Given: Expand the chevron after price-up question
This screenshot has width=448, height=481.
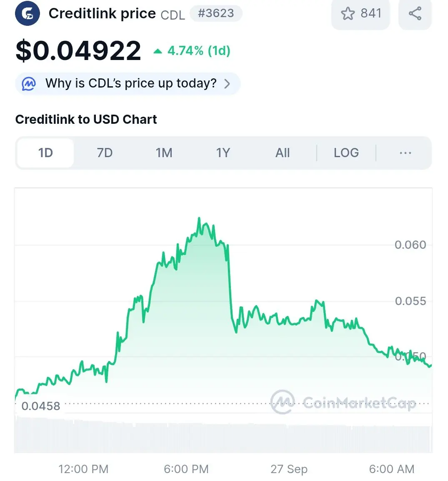Looking at the screenshot, I should click(x=227, y=84).
